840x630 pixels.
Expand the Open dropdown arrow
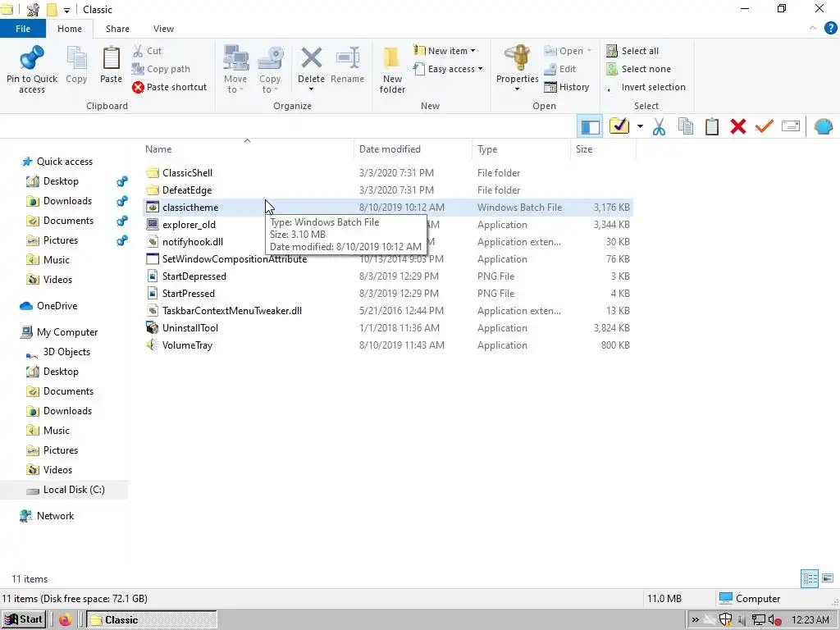[x=589, y=51]
